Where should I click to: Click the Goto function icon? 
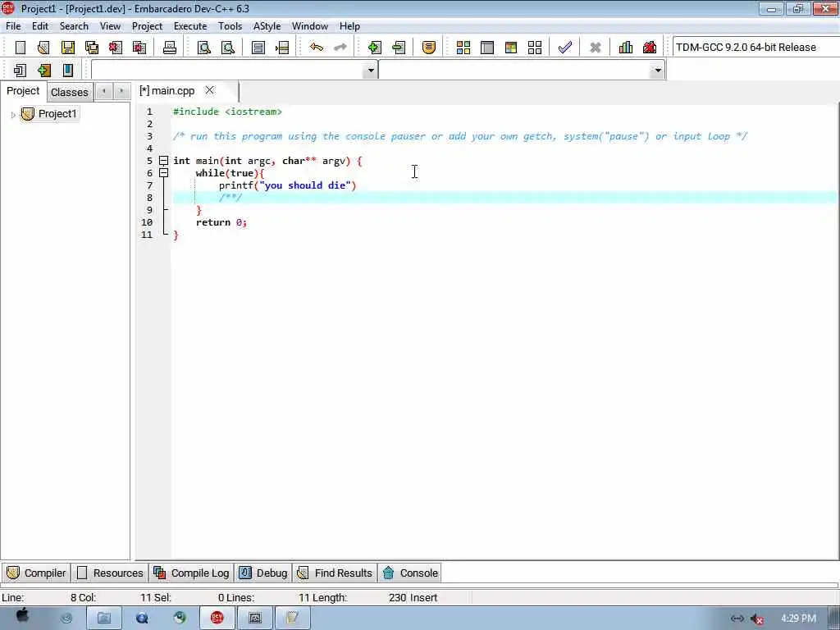pyautogui.click(x=258, y=48)
